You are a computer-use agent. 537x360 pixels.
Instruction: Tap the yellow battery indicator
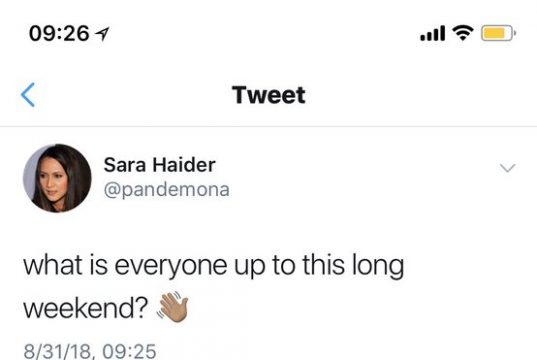coord(498,33)
